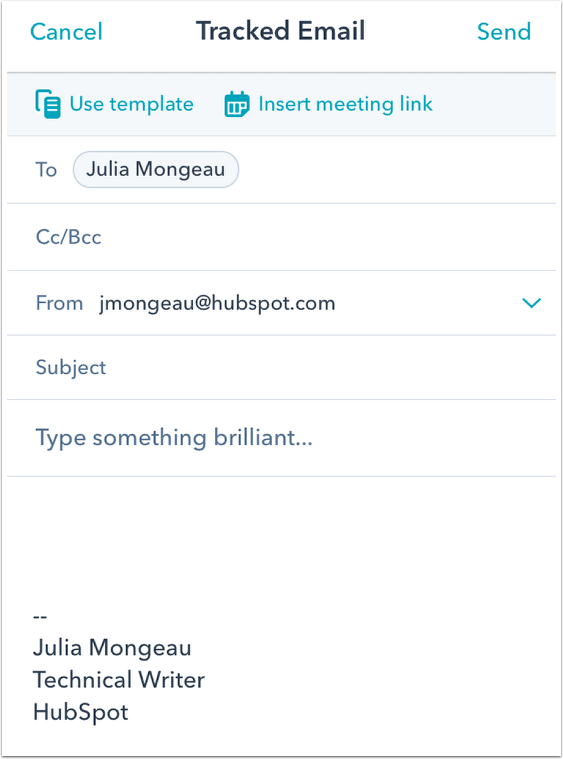563x759 pixels.
Task: Place cursor on 'Technical Writer' signature line
Action: tap(119, 680)
